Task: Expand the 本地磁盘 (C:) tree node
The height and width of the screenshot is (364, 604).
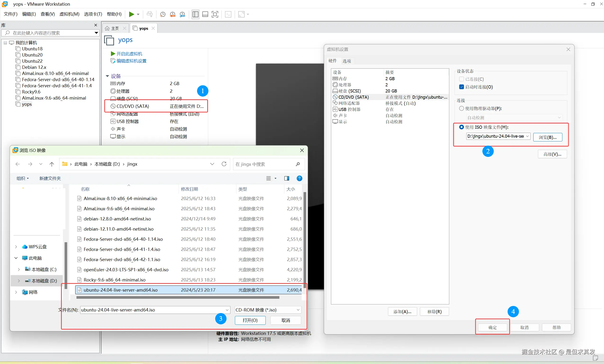Action: (x=19, y=269)
